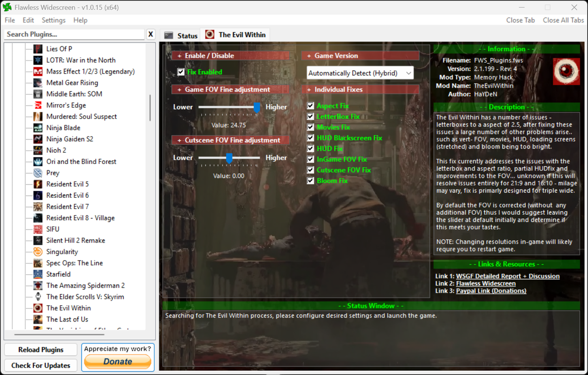This screenshot has height=375, width=588.
Task: Select Ori and the Blind Forest icon
Action: [x=38, y=161]
